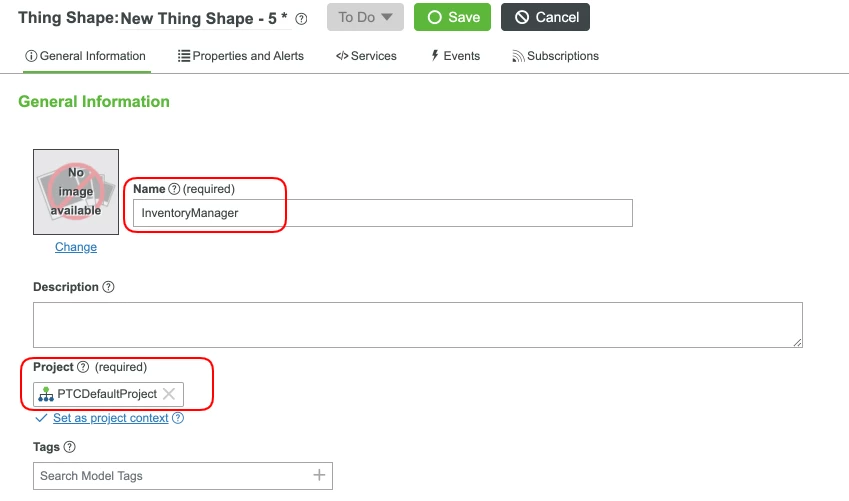Viewport: 849px width, 501px height.
Task: Open the Properties and Alerts tab
Action: [x=241, y=56]
